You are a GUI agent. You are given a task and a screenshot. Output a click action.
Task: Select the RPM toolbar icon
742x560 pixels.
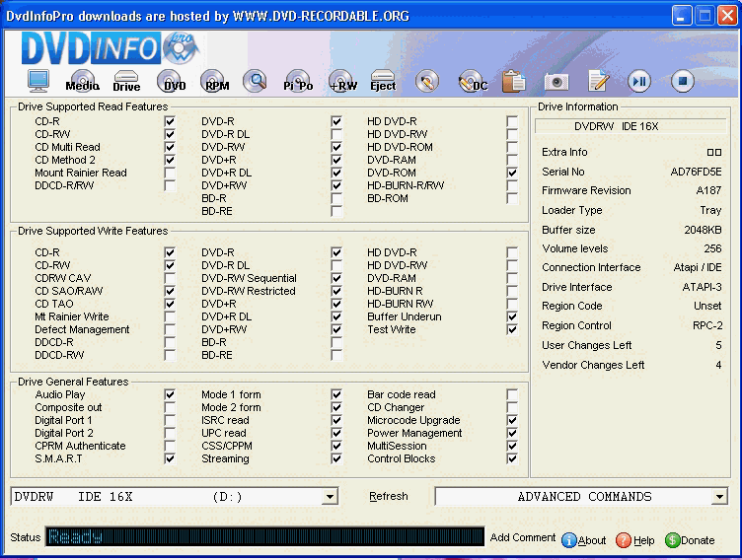tap(215, 82)
